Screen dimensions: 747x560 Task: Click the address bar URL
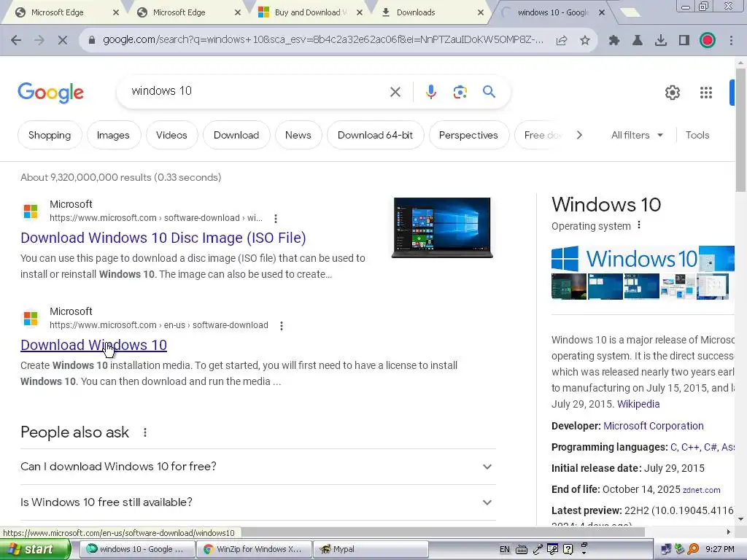(322, 40)
